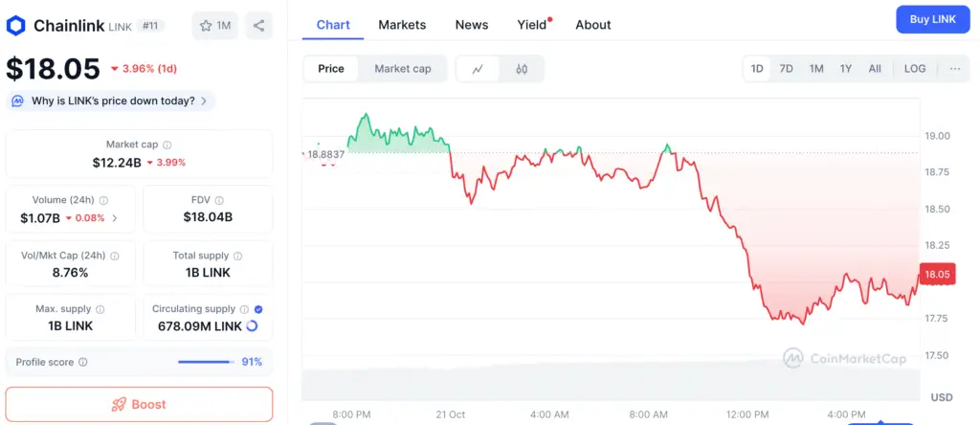Screen dimensions: 980x425
Task: Click the Market cap info icon
Action: 167,145
